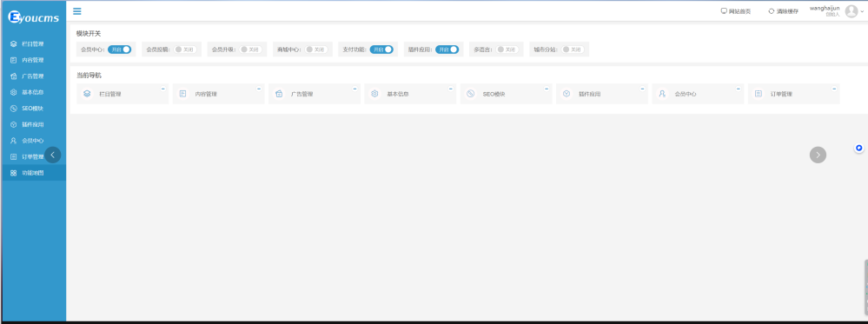Collapse sidebar with the left chevron button
The height and width of the screenshot is (324, 868).
(x=53, y=155)
